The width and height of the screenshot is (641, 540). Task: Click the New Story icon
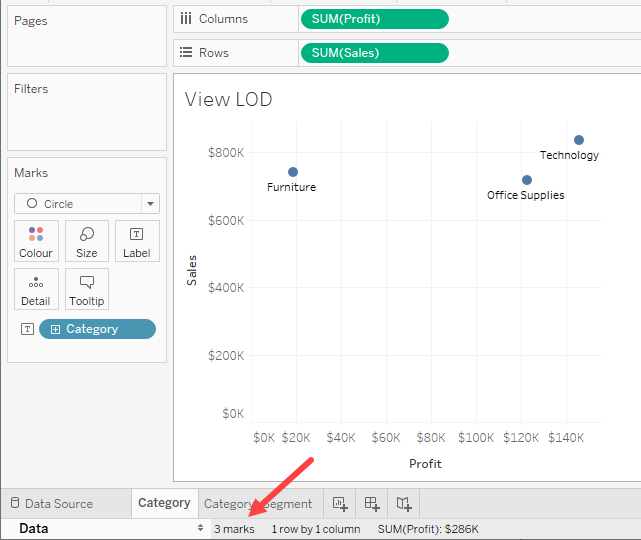coord(404,504)
